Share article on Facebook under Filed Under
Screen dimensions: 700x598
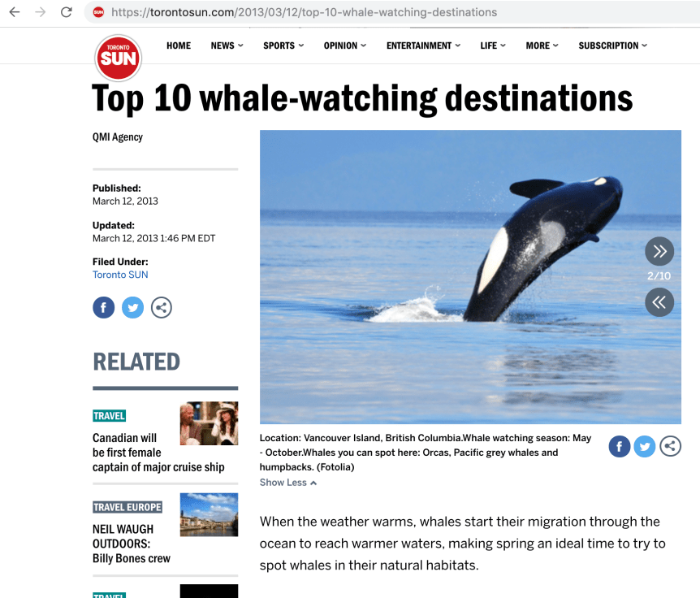point(104,307)
